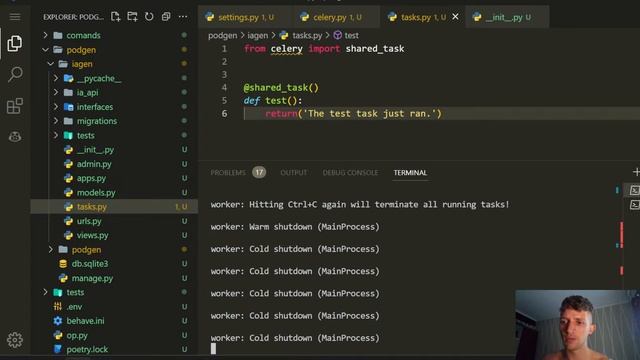Open the Explorer view in activity bar
The width and height of the screenshot is (640, 360).
point(15,43)
